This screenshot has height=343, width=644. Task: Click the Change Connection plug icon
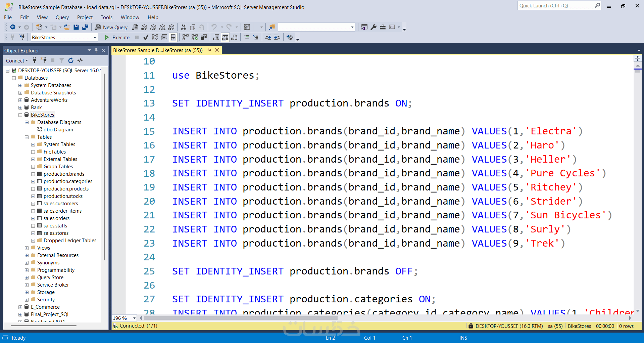(22, 37)
